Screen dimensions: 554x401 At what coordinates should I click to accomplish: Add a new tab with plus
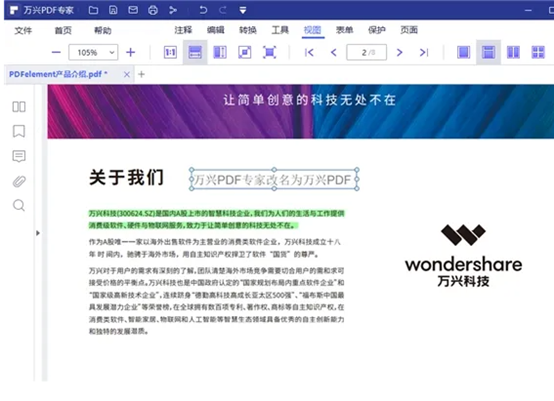coord(141,75)
